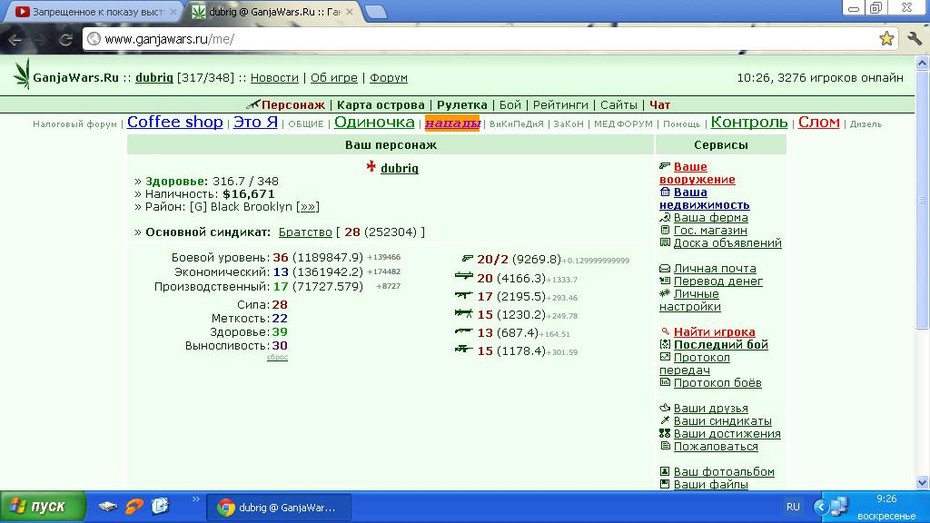Click the scrollbar down arrow
Viewport: 930px width, 523px height.
point(922,482)
